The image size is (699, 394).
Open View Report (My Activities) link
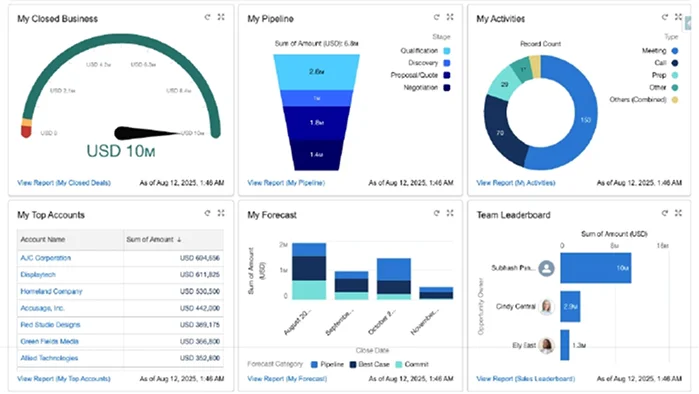click(x=516, y=183)
